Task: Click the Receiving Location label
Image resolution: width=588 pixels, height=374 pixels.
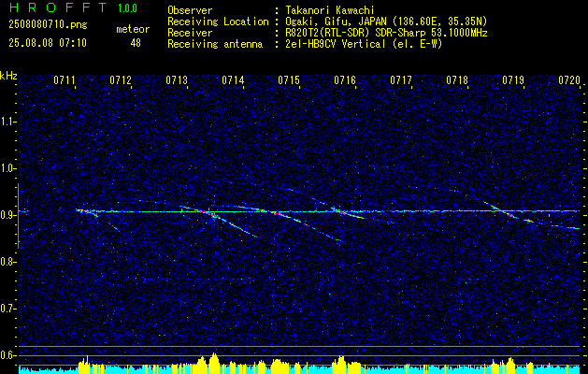Action: (218, 22)
